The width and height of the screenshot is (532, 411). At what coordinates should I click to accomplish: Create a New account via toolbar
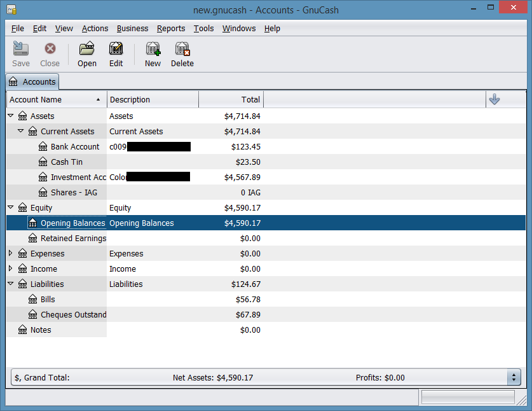click(x=153, y=49)
